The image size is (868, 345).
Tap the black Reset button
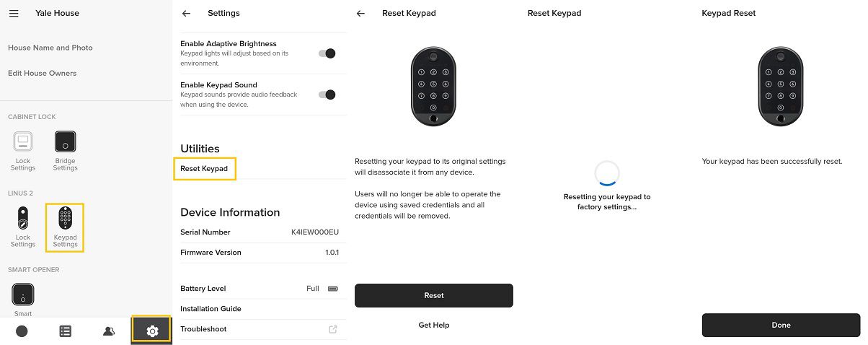[434, 295]
